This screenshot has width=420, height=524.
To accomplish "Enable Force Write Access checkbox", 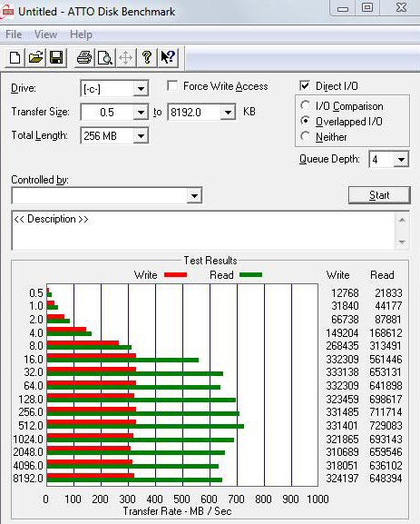I will [x=172, y=86].
